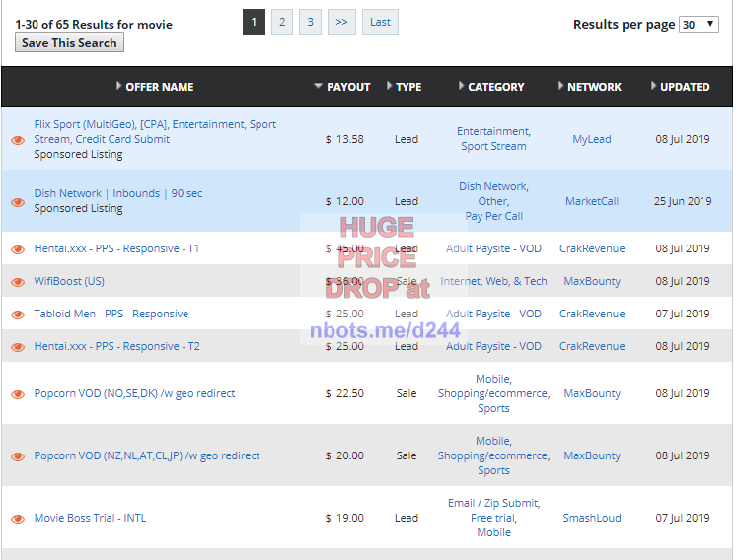Screen dimensions: 740x560
Task: Go to results page 2
Action: click(282, 22)
